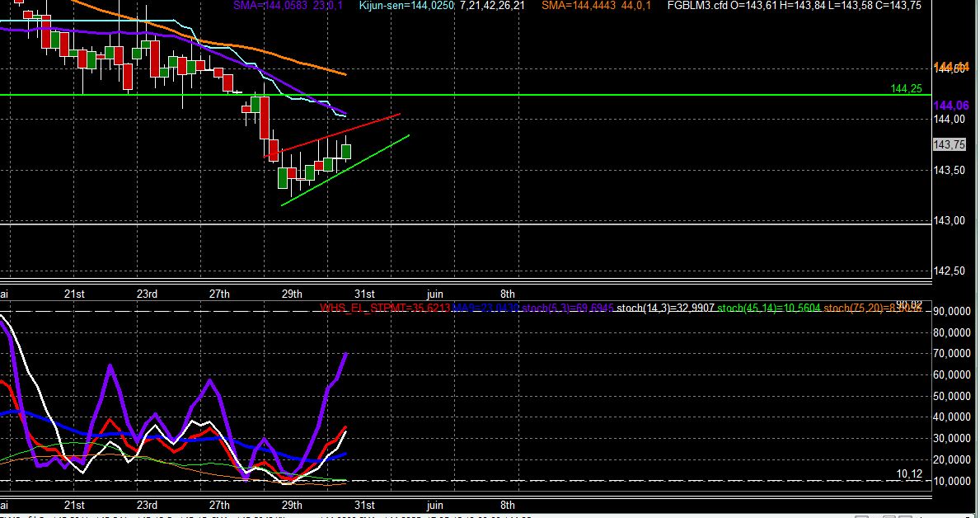The image size is (980, 518).
Task: Click the 144,00 price axis label
Action: (949, 119)
